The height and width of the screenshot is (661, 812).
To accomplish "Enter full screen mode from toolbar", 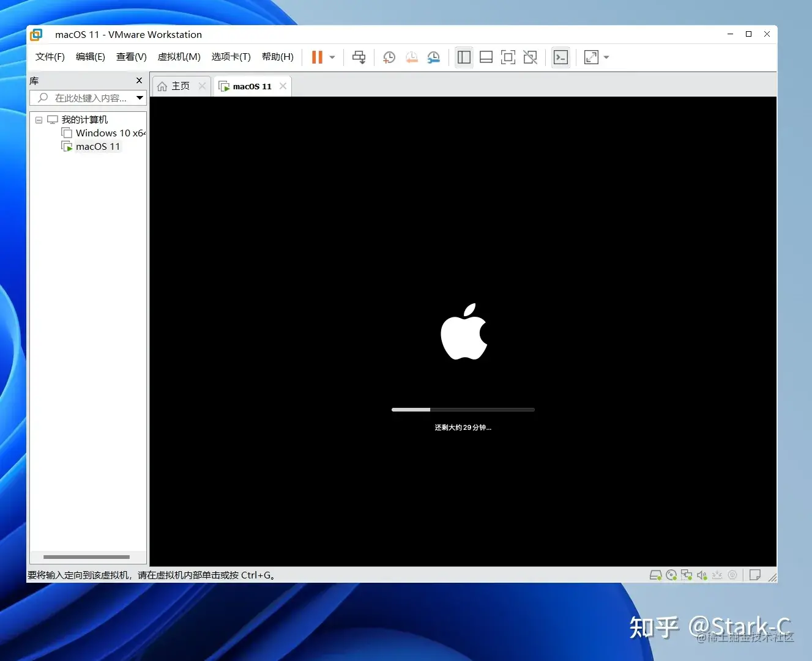I will (508, 57).
